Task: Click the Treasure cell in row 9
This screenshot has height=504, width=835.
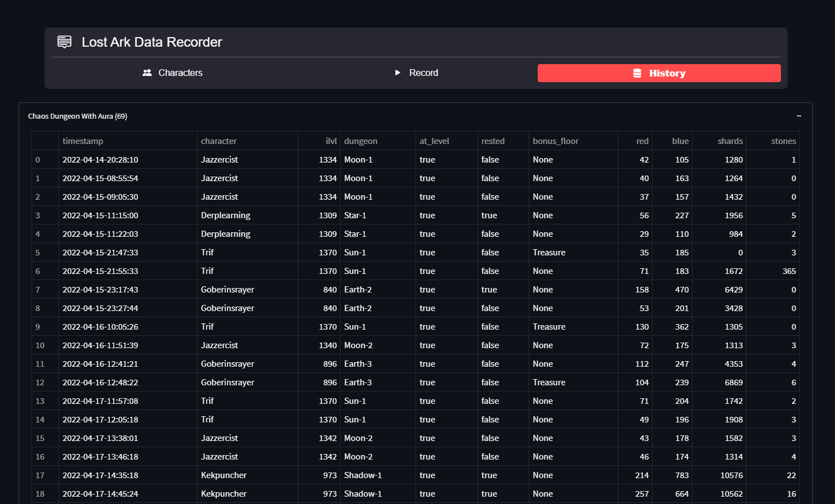Action: (573, 327)
